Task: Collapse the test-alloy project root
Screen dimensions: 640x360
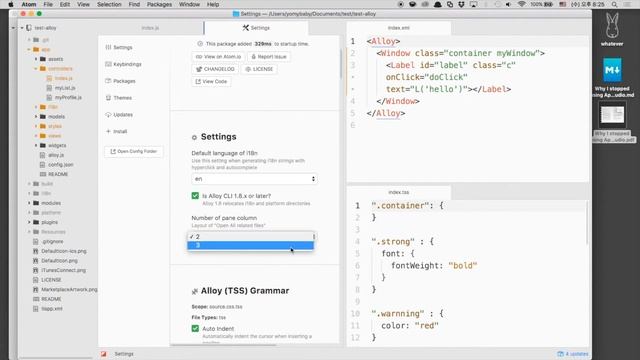Action: (22, 28)
